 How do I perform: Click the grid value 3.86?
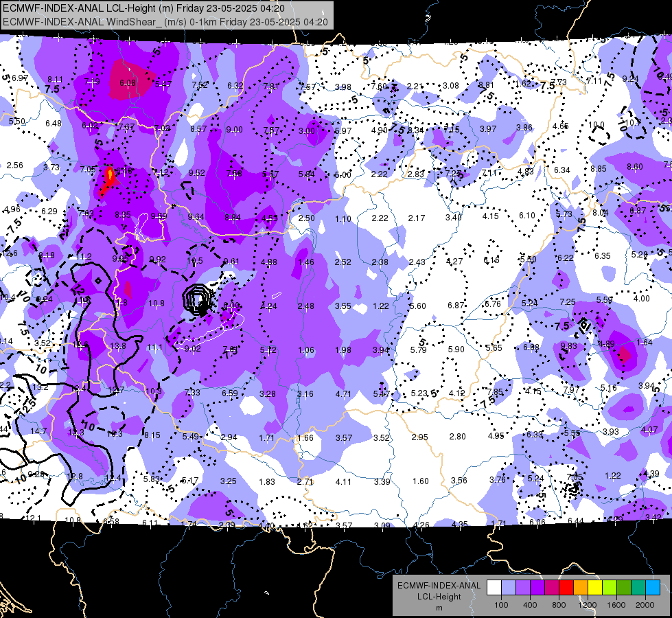tap(524, 127)
